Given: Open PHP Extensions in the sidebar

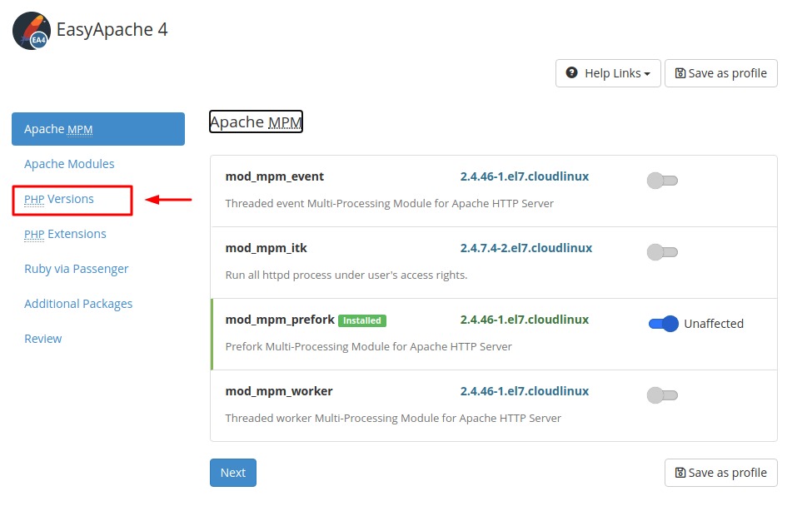Looking at the screenshot, I should pos(65,234).
